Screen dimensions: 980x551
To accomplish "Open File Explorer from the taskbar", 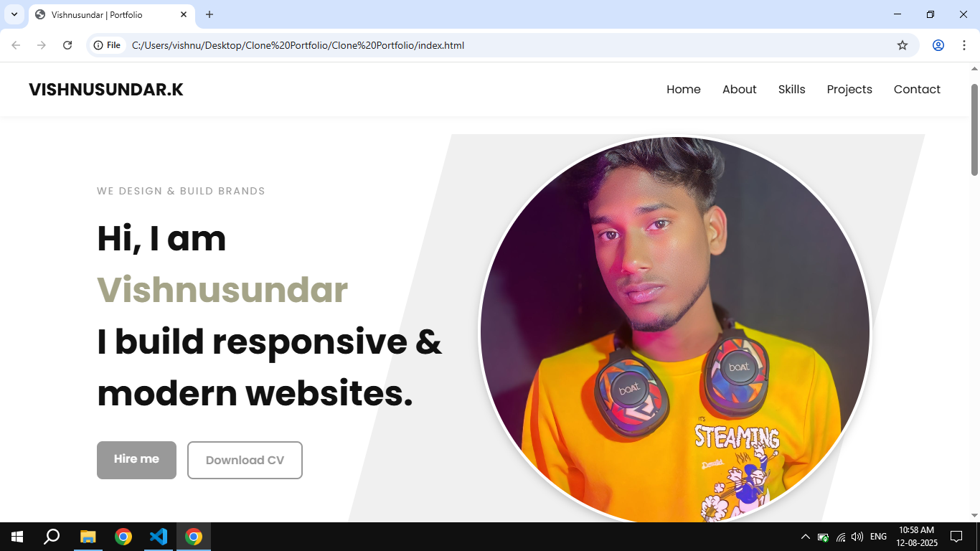I will pos(88,537).
